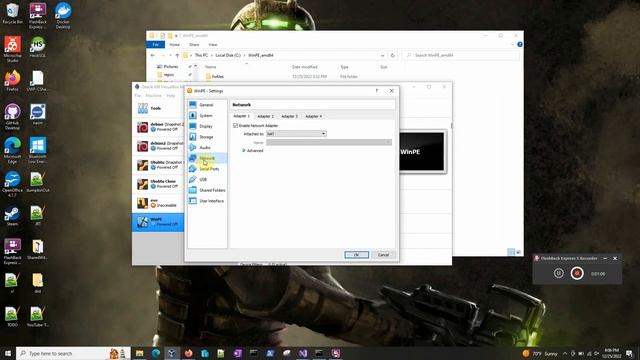Open the Shared Folders settings category
Screen dimensions: 640x360
pos(207,190)
